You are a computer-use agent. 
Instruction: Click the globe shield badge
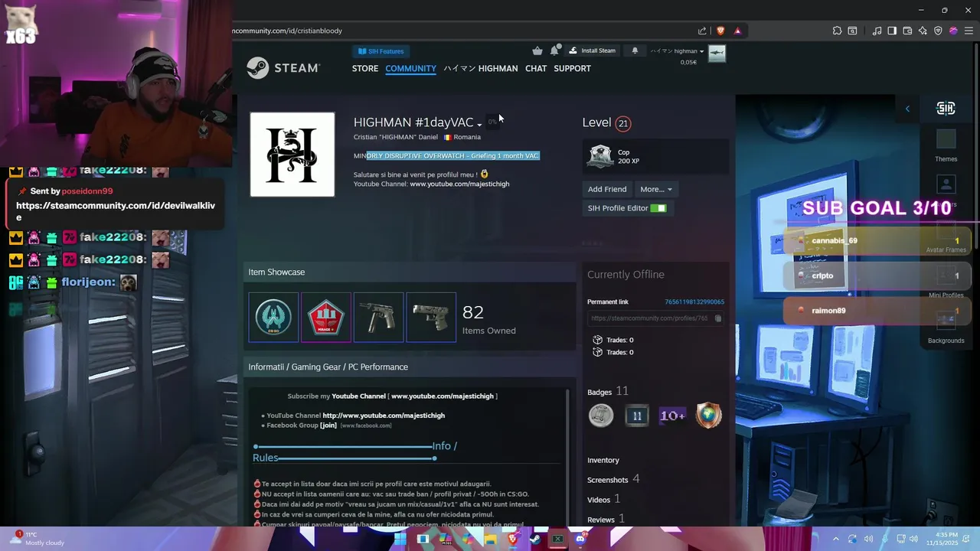(708, 416)
